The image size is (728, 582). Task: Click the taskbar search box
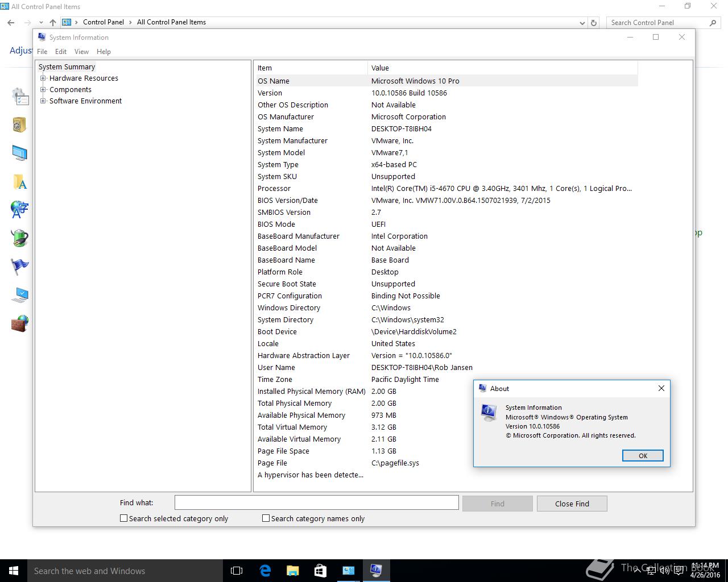pyautogui.click(x=125, y=571)
